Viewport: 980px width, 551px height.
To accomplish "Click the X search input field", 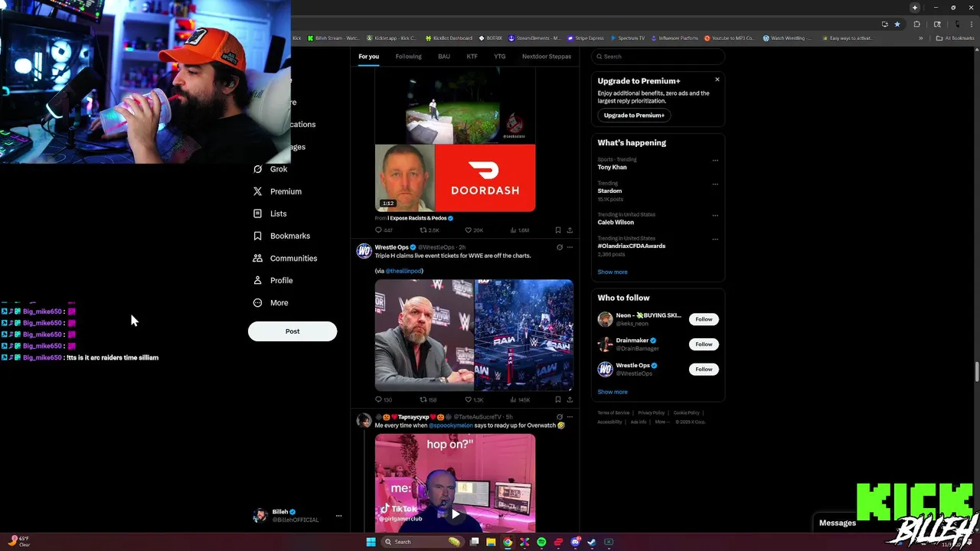I will coord(658,57).
